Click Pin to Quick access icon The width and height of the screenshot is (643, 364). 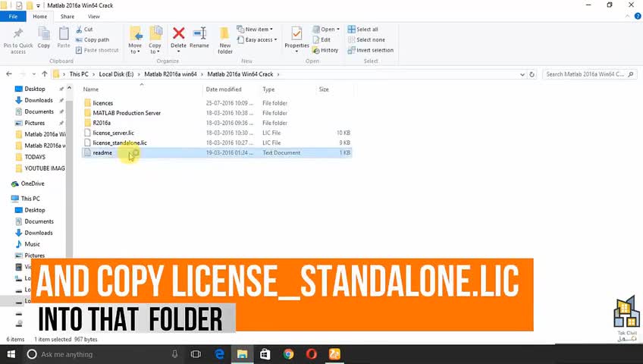(x=18, y=41)
